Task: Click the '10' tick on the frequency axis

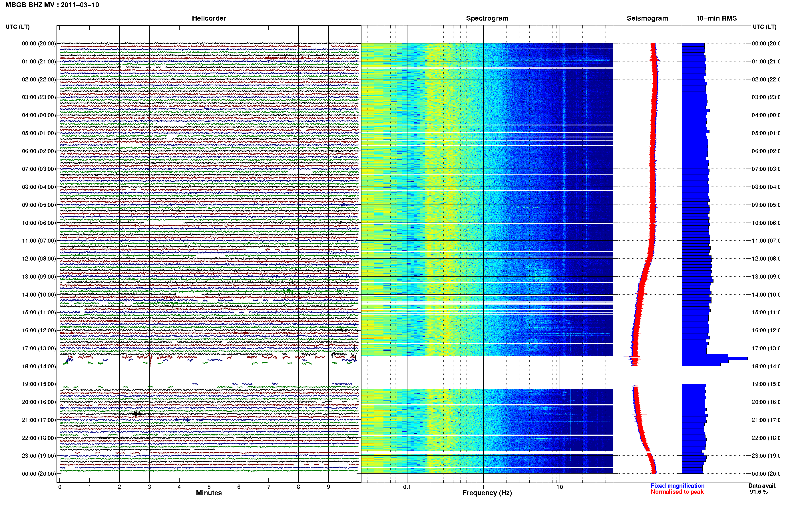Action: tap(560, 487)
